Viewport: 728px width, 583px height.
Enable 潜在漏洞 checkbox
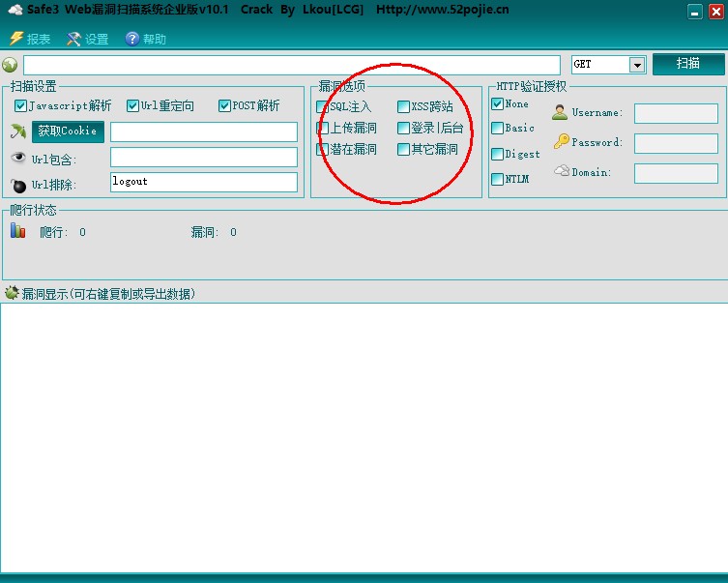tap(322, 150)
